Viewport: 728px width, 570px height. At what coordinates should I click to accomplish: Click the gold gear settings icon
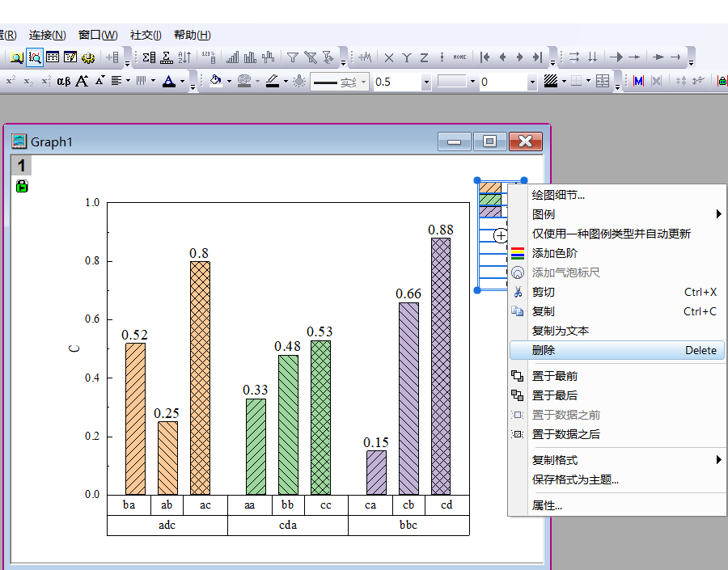point(88,57)
